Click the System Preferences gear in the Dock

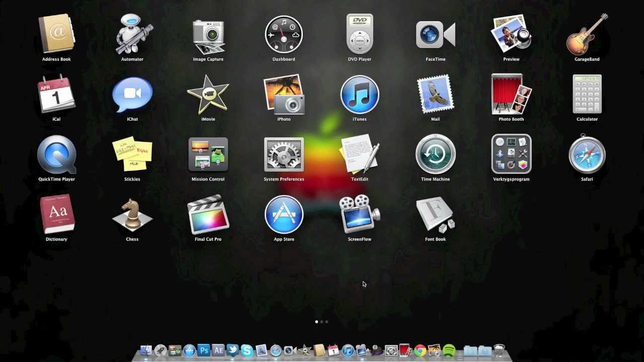click(391, 350)
